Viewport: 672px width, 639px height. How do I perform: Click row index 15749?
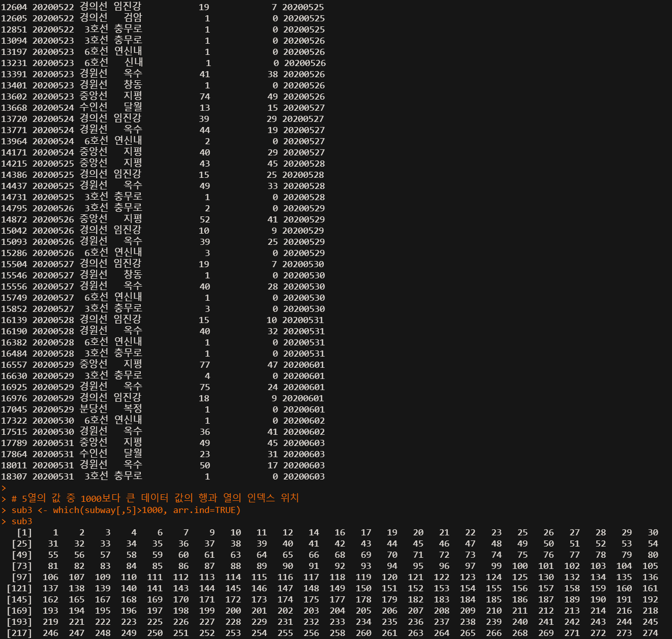point(14,298)
